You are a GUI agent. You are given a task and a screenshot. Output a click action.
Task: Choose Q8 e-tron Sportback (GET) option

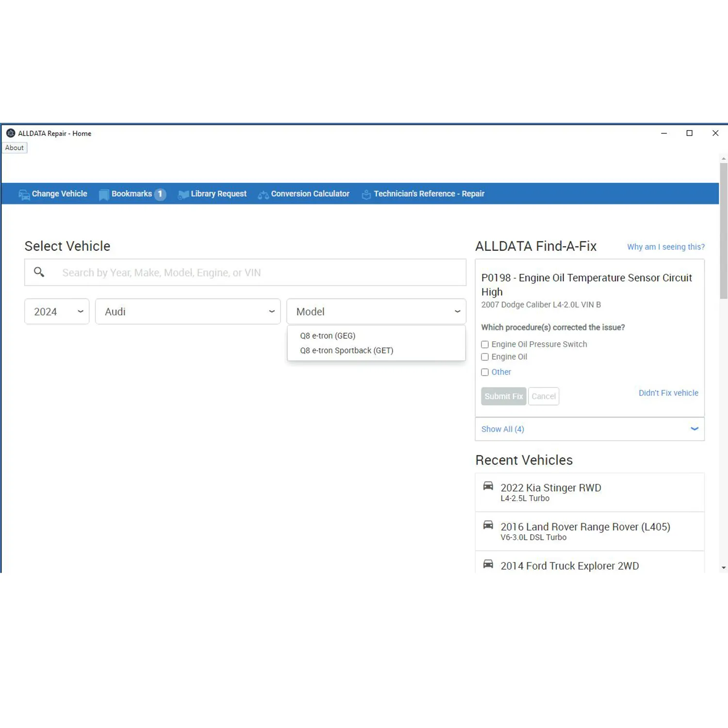coord(347,350)
